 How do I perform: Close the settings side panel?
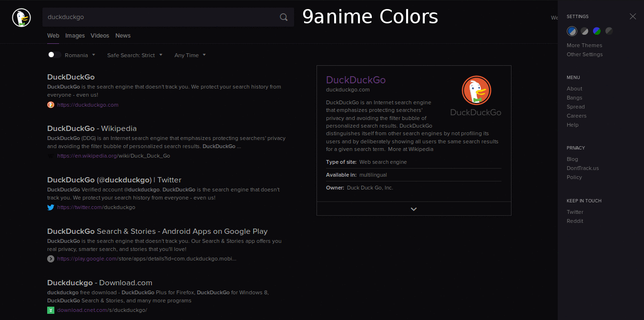[633, 16]
